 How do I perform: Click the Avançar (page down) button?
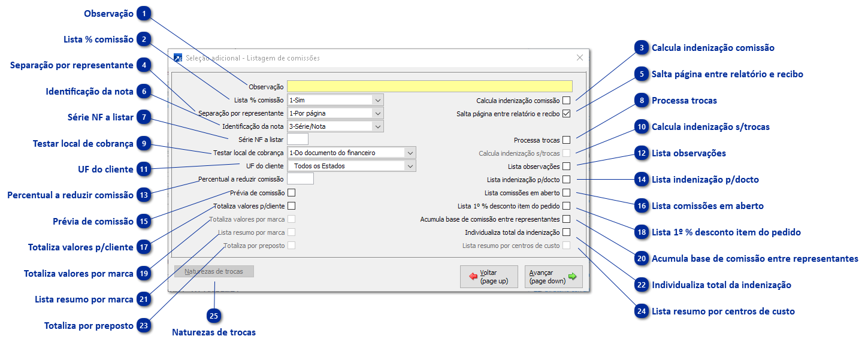point(554,277)
